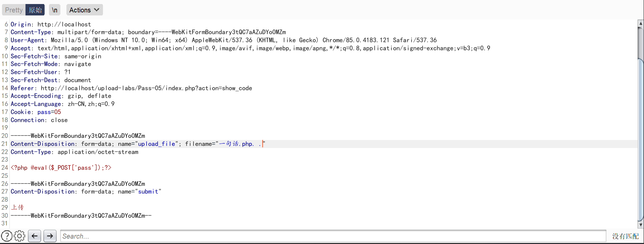The height and width of the screenshot is (244, 644).
Task: Open the Actions dropdown menu
Action: (x=85, y=10)
